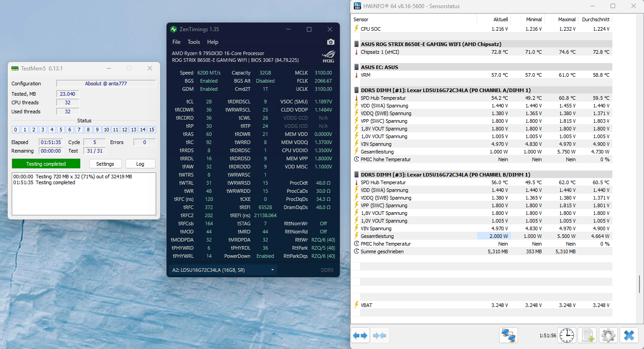Expand sensor columns with right arrows button

(360, 335)
